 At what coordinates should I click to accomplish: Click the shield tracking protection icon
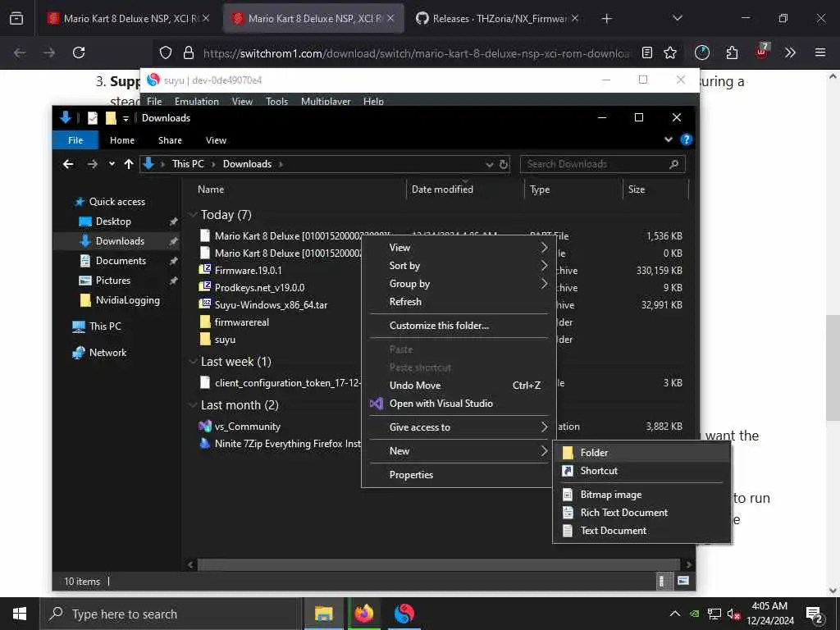coord(166,52)
